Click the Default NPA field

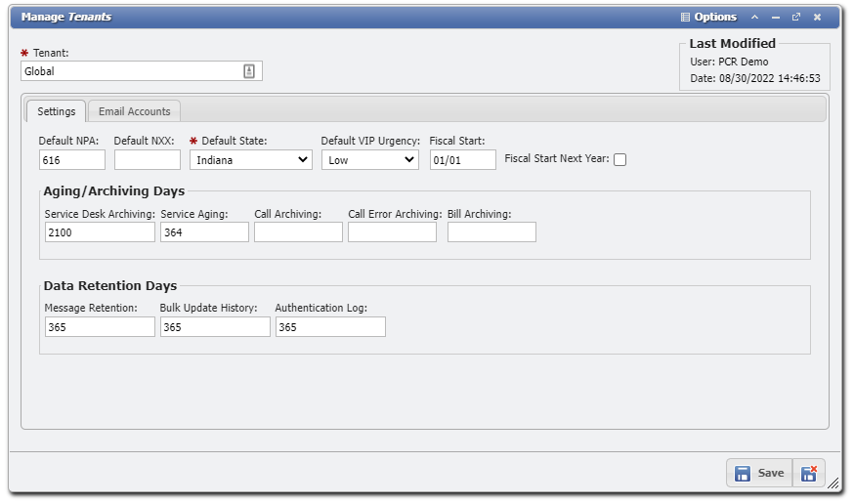tap(72, 160)
